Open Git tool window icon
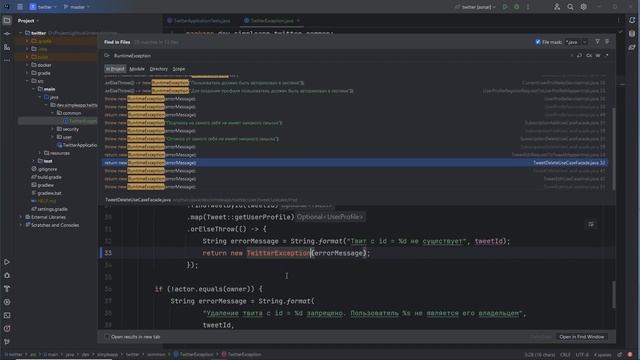The width and height of the screenshot is (640, 360). pos(7,342)
